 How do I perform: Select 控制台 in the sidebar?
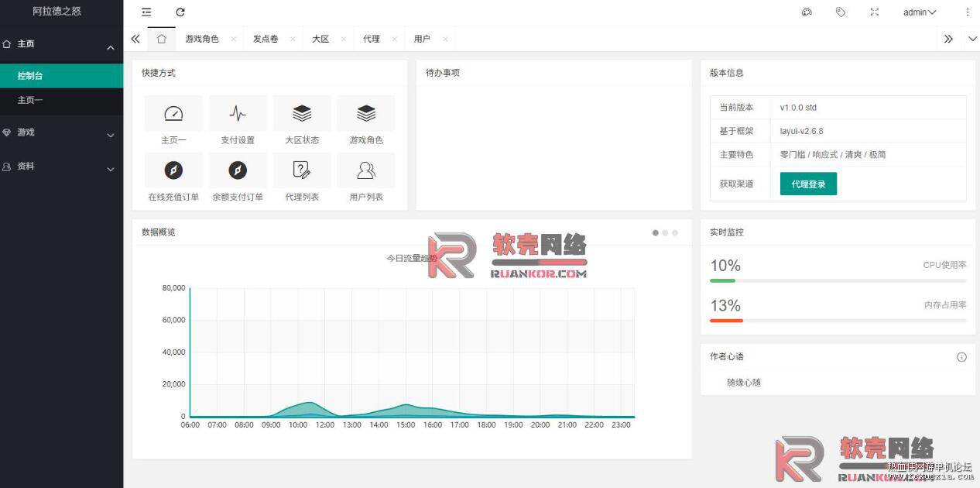coord(61,76)
